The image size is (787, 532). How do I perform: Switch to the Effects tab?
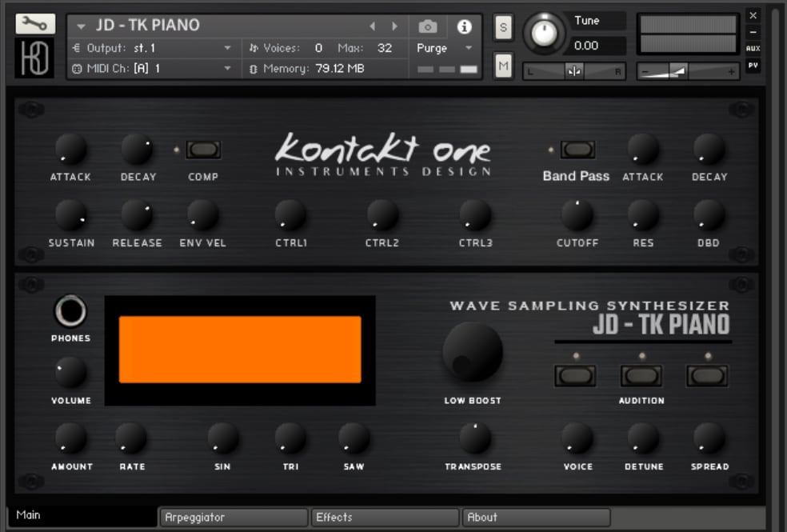(x=385, y=518)
